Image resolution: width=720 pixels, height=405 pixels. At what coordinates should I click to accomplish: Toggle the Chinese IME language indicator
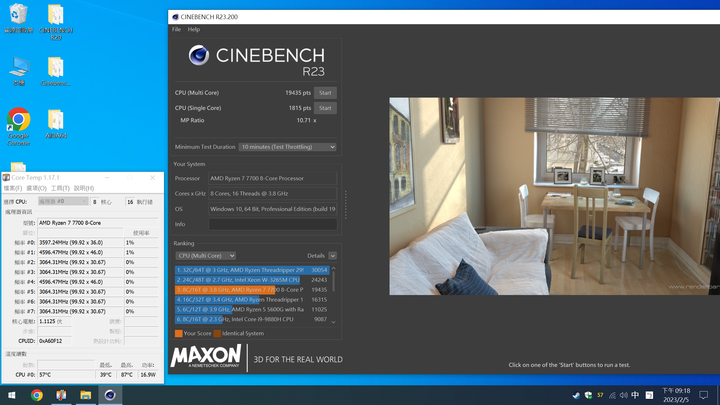[635, 395]
